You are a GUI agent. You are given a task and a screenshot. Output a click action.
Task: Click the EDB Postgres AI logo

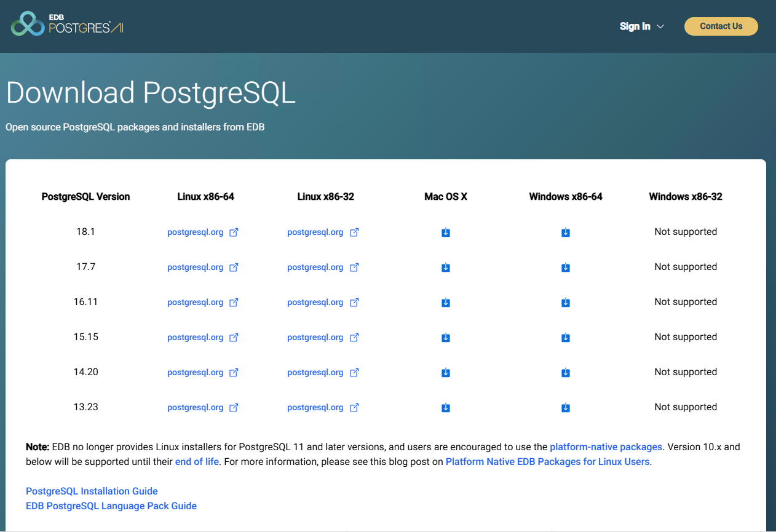tap(67, 23)
